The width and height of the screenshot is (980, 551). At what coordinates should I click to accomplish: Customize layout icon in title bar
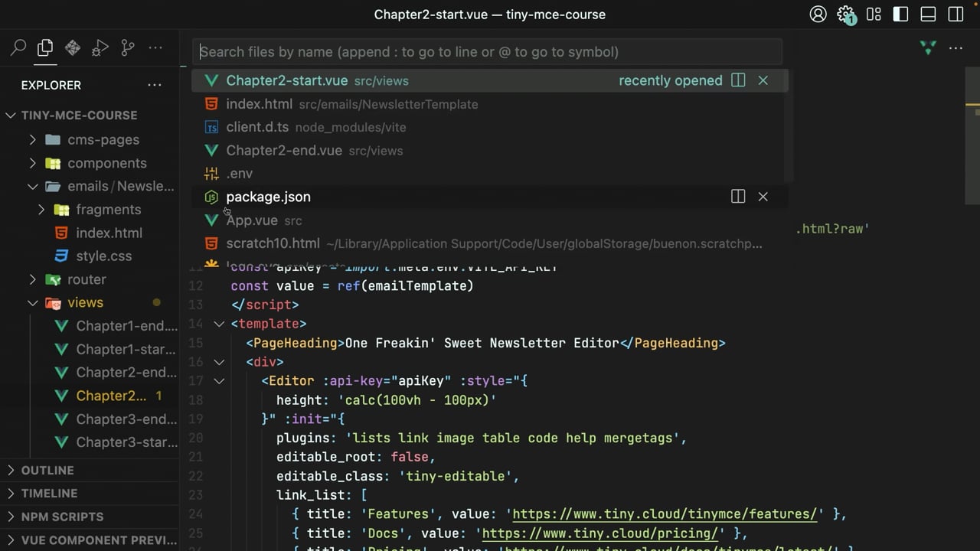tap(874, 15)
